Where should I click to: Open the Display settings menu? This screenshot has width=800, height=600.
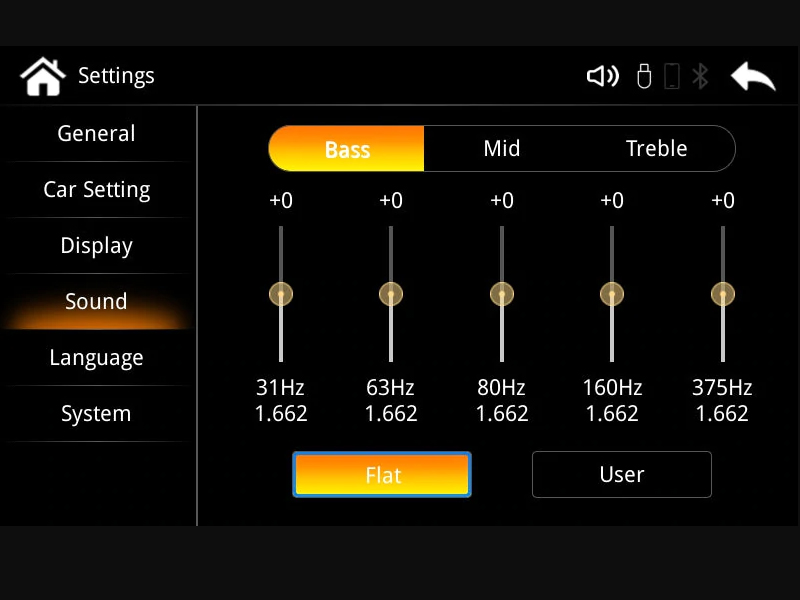point(96,246)
